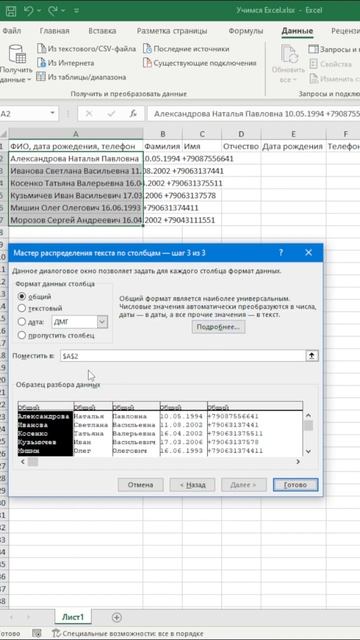Viewport: 360px width, 640px height.
Task: Click the Получить данные database icon
Action: coord(17,54)
